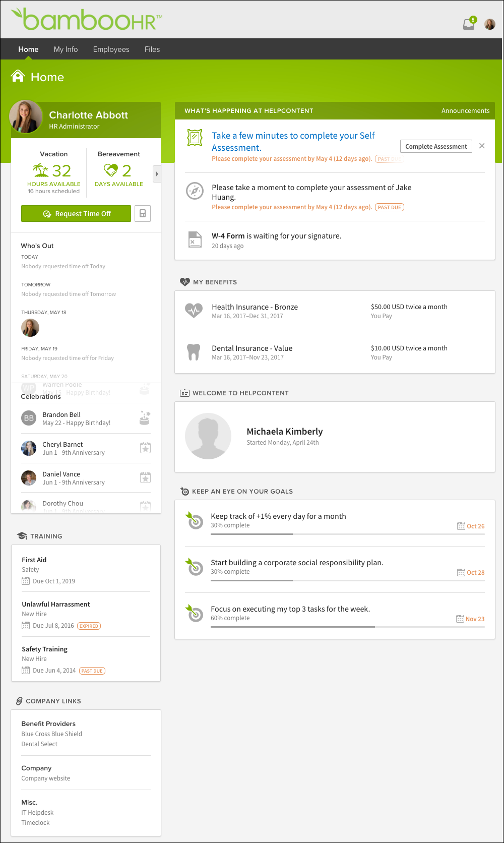504x843 pixels.
Task: Click the heart icon beside Health Insurance - Bronze
Action: (x=195, y=311)
